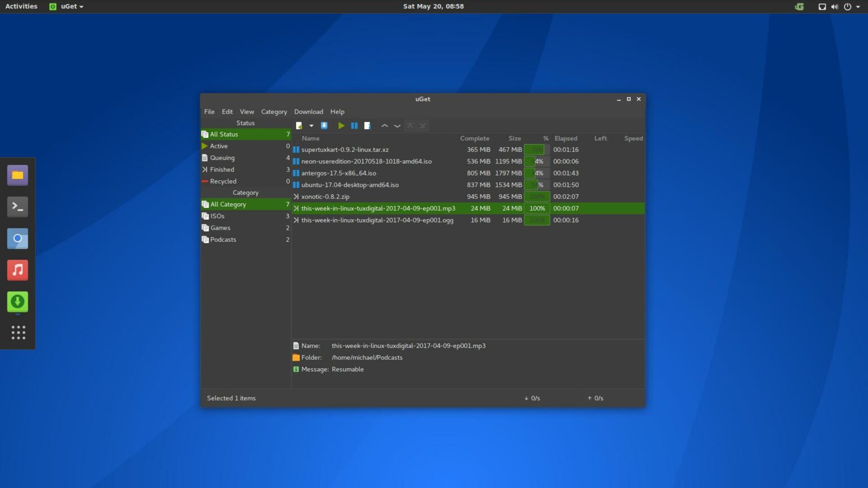
Task: Move the selected download down in queue
Action: [397, 125]
